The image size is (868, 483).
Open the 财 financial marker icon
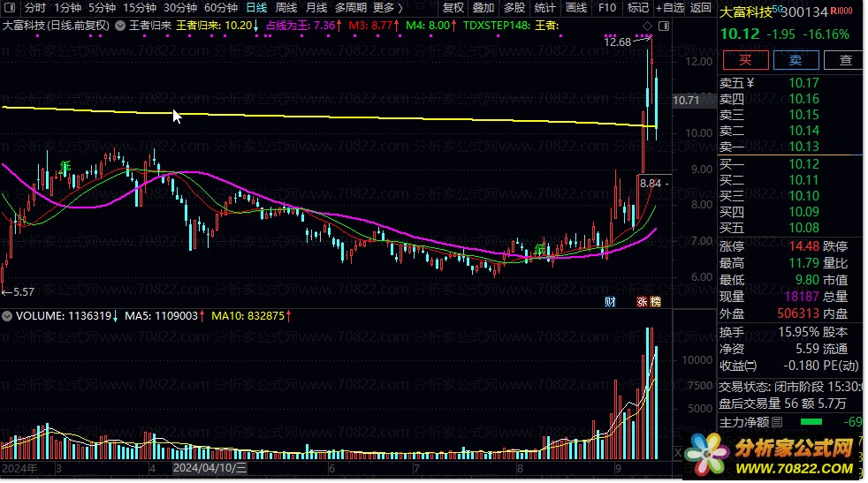[x=610, y=301]
